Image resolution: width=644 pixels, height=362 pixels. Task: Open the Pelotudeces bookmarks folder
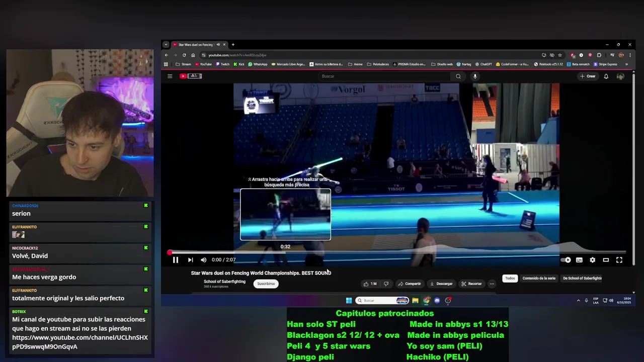[378, 64]
